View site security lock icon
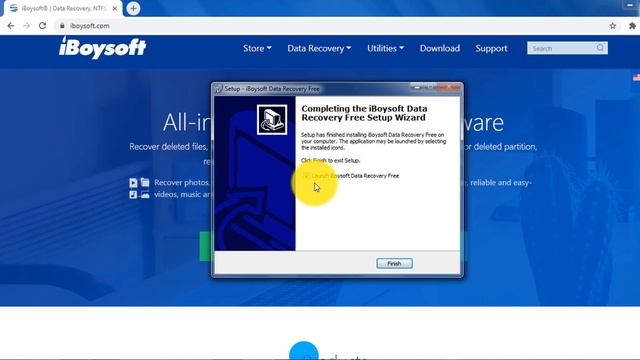The width and height of the screenshot is (640, 360). 62,26
